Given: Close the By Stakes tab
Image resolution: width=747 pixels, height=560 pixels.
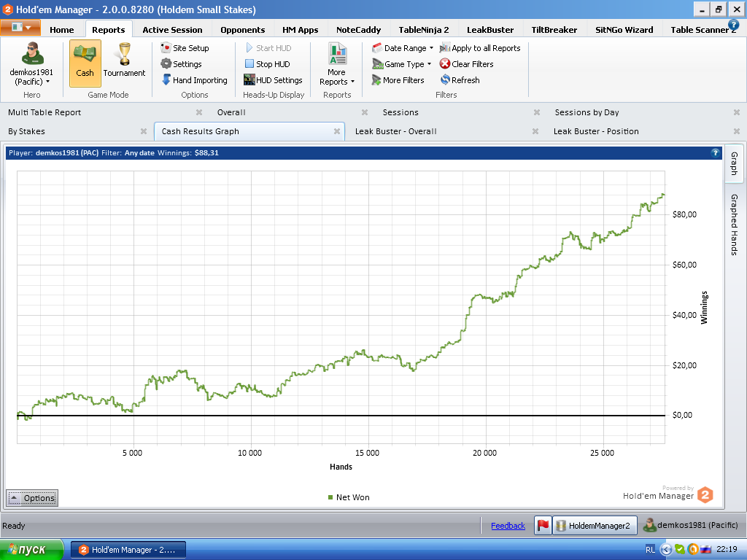Looking at the screenshot, I should (x=144, y=131).
